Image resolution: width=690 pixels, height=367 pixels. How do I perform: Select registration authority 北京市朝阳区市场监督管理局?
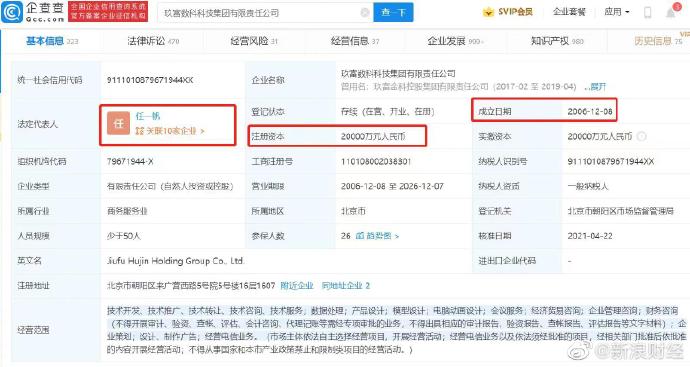click(x=620, y=211)
